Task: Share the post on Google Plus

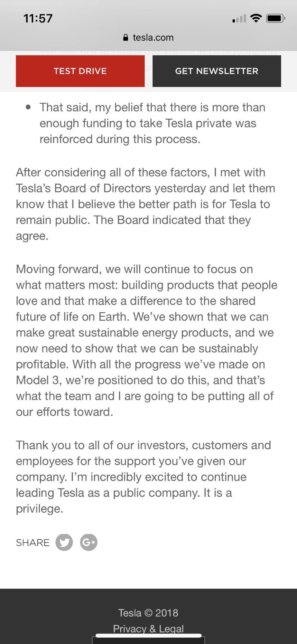Action: coord(88,542)
